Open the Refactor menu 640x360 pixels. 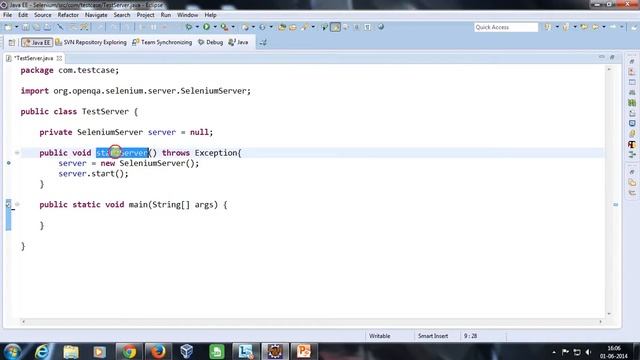point(68,15)
